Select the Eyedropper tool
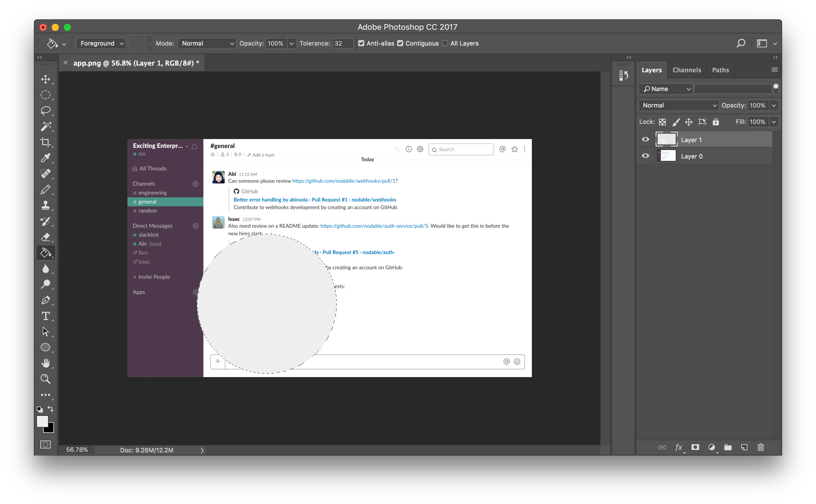 pos(46,158)
